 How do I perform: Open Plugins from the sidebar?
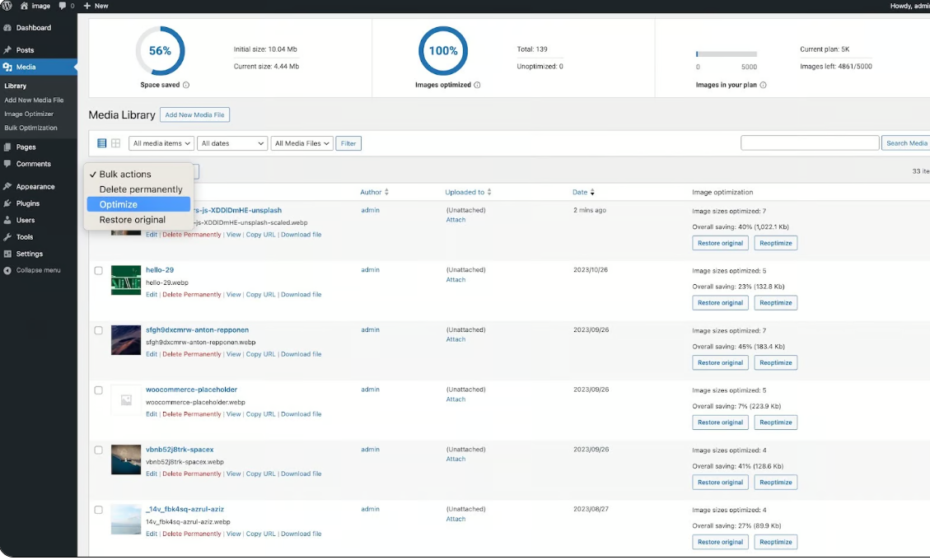click(x=27, y=203)
